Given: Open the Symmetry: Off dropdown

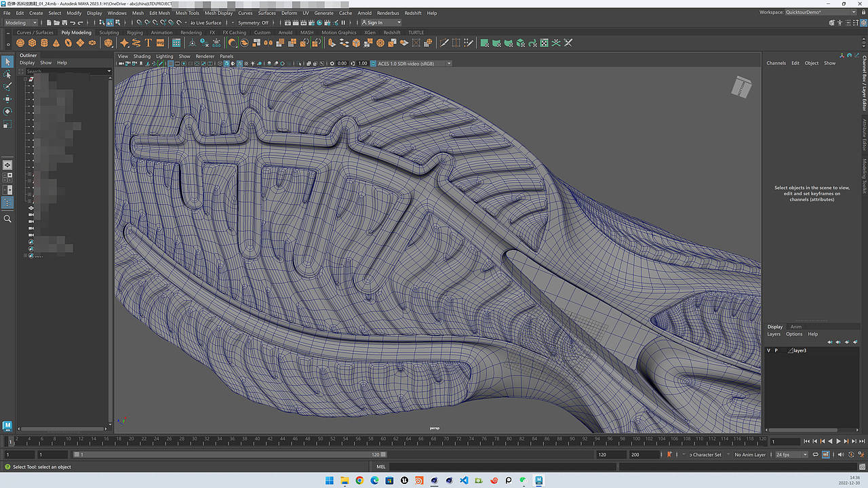Looking at the screenshot, I should coord(253,22).
